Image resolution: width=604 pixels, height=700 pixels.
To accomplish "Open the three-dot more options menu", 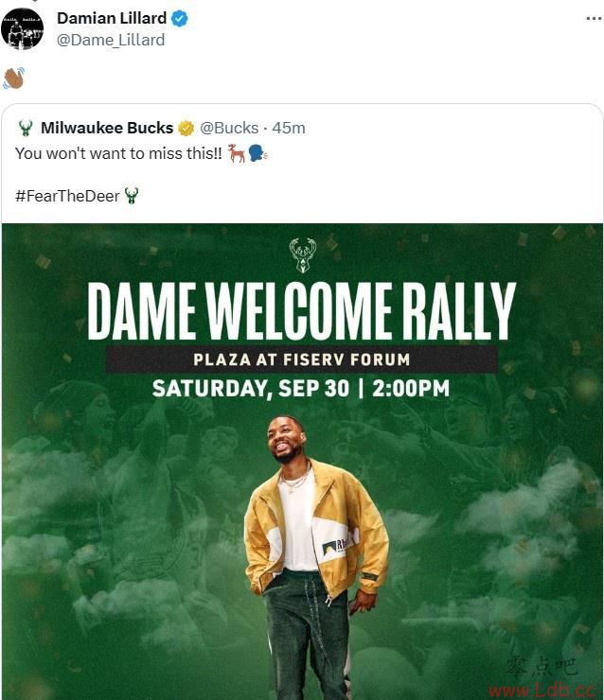I will (x=594, y=19).
